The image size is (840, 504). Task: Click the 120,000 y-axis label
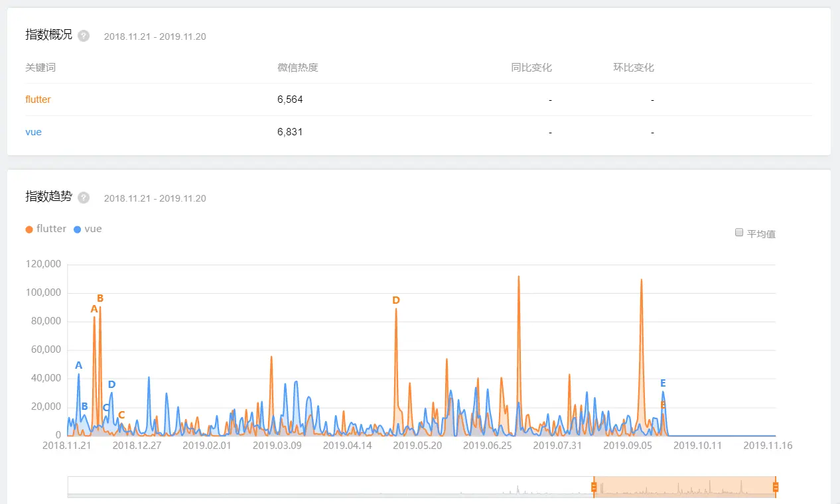click(x=44, y=264)
